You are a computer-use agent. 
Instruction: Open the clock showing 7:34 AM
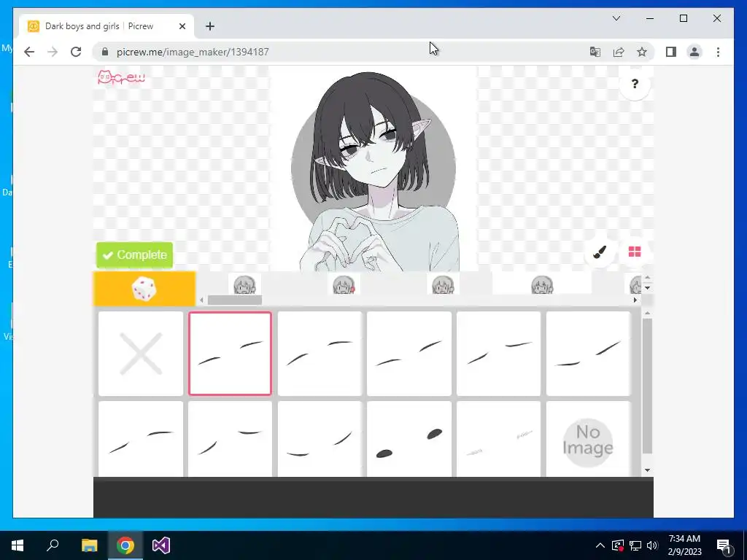(684, 545)
